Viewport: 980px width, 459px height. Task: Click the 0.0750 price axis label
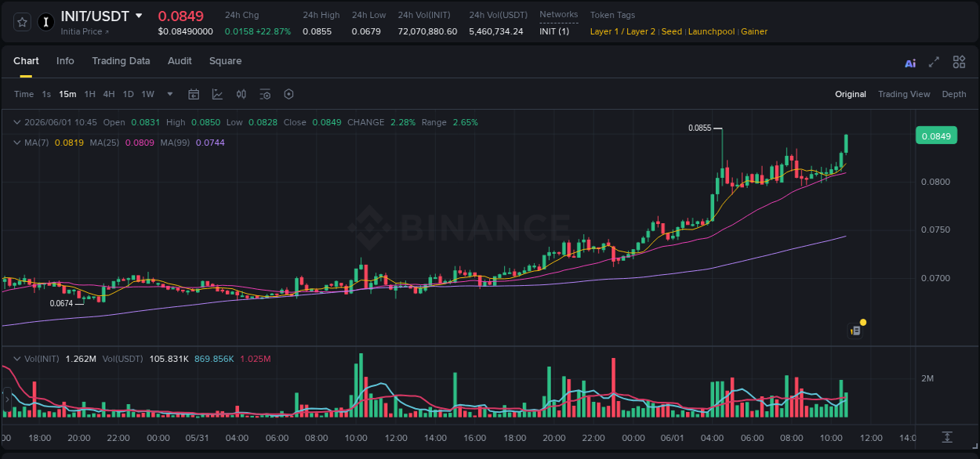coord(935,230)
